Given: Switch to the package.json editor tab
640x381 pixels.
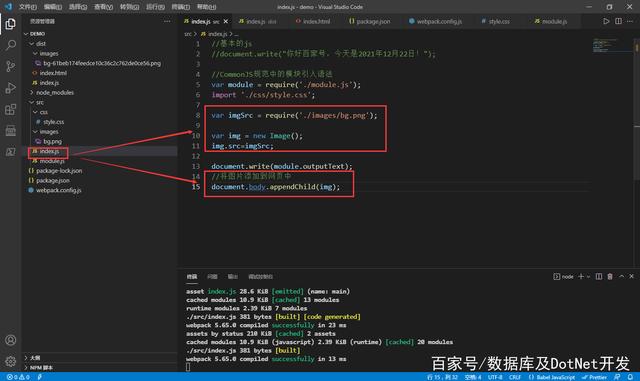Looking at the screenshot, I should pos(370,21).
